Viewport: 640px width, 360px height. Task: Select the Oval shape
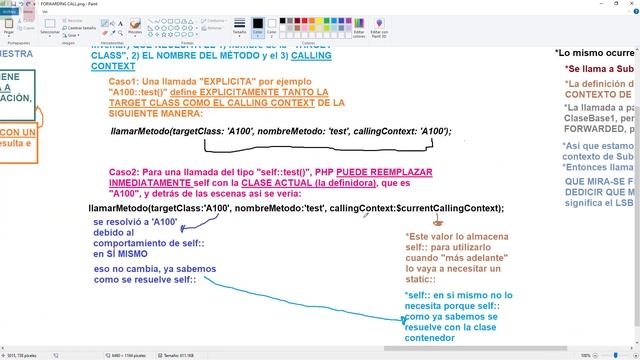(164, 21)
